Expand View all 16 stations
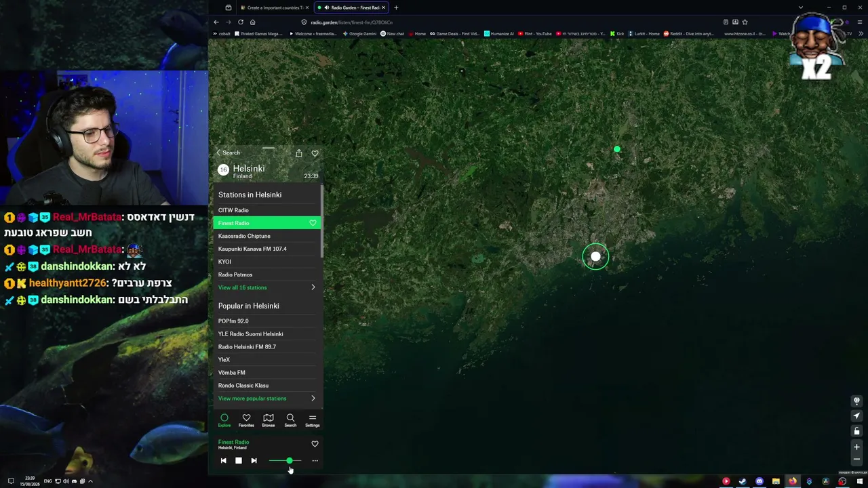 coord(267,287)
